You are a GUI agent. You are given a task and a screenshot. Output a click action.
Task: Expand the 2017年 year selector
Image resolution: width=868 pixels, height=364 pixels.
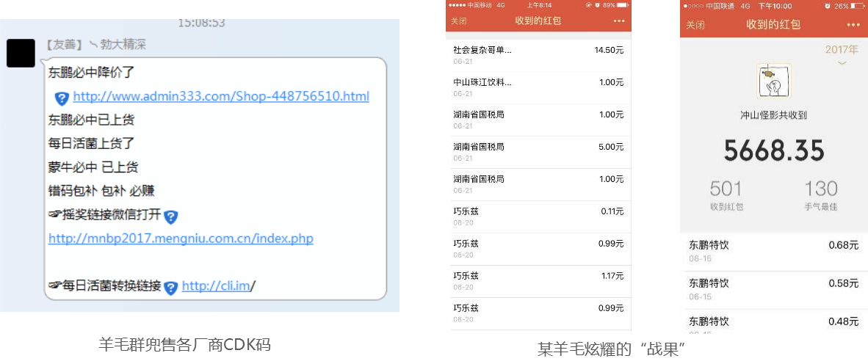click(x=842, y=54)
